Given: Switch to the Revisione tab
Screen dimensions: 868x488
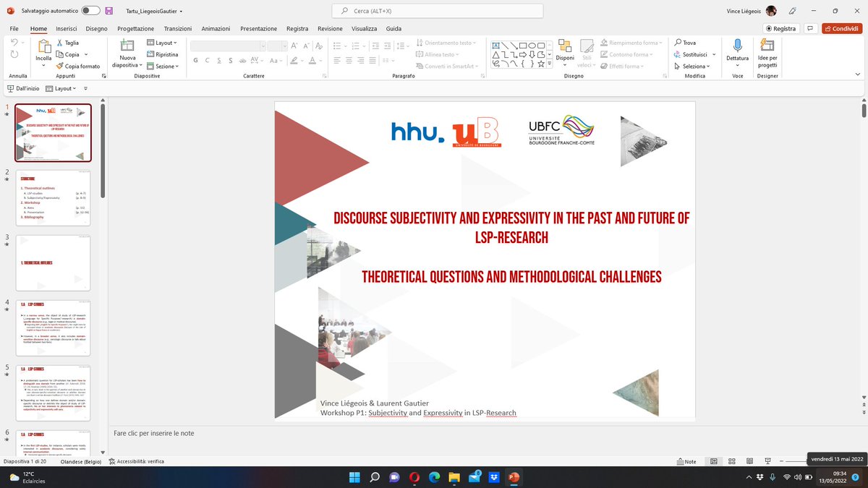Looking at the screenshot, I should point(330,28).
